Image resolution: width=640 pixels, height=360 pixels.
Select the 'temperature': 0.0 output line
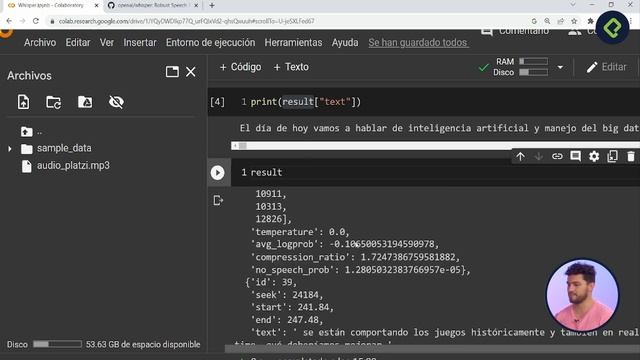pos(300,232)
